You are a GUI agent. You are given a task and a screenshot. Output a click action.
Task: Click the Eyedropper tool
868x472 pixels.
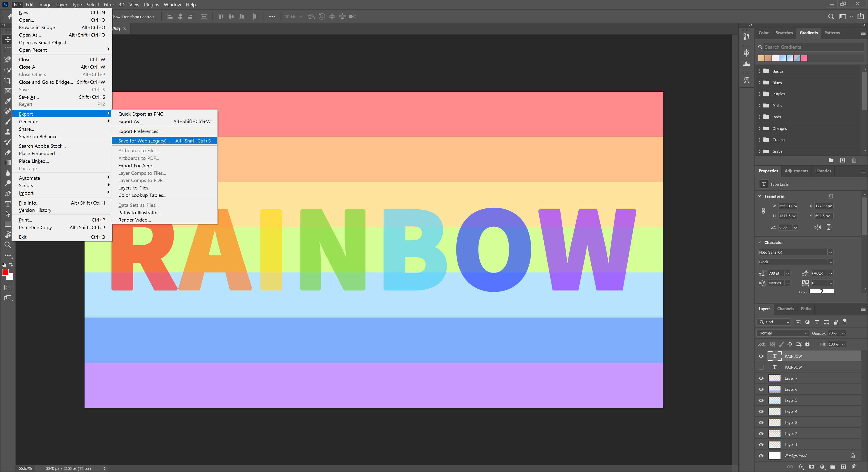7,101
